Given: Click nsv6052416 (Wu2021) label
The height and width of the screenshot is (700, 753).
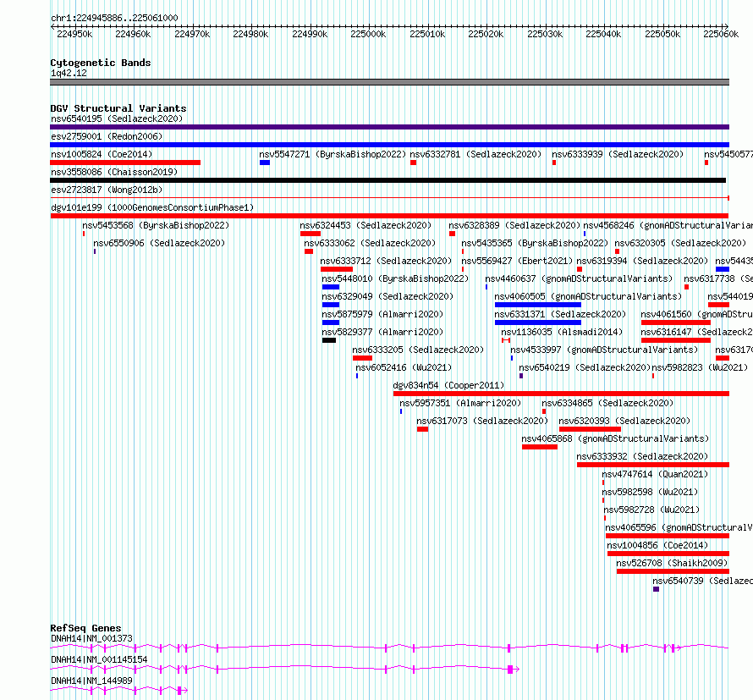Looking at the screenshot, I should (x=404, y=367).
